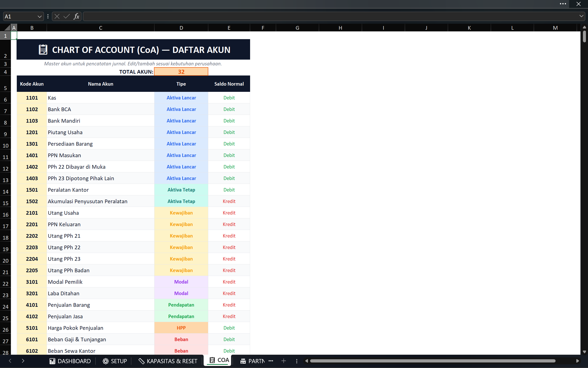Select column D header
This screenshot has height=368, width=588.
(181, 28)
